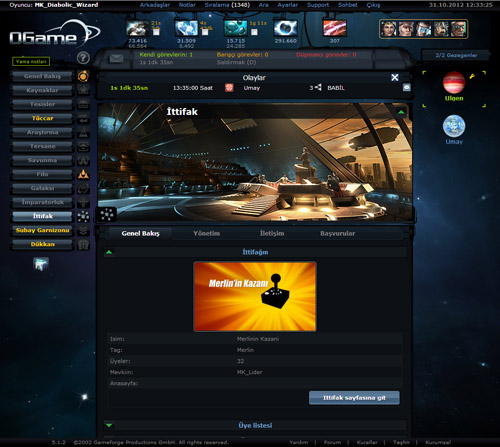Click the icon next to Subay Garnizonu
This screenshot has height=447, width=500.
83,230
